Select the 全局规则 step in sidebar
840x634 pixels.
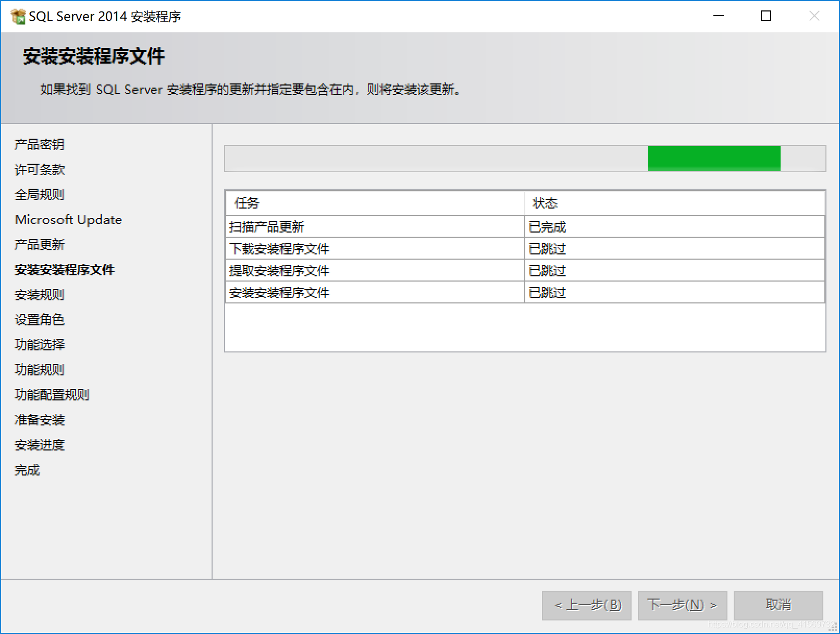click(x=40, y=194)
